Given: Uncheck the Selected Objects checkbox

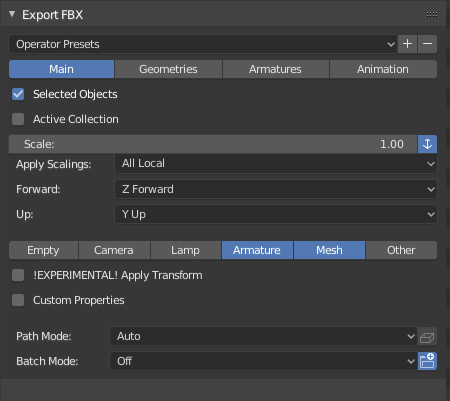Looking at the screenshot, I should coord(18,94).
